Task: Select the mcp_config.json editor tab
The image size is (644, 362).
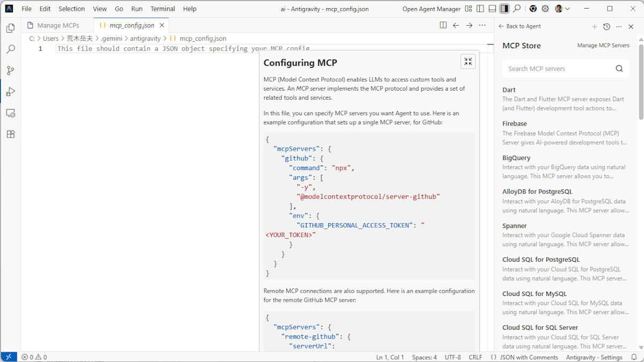Action: (133, 25)
